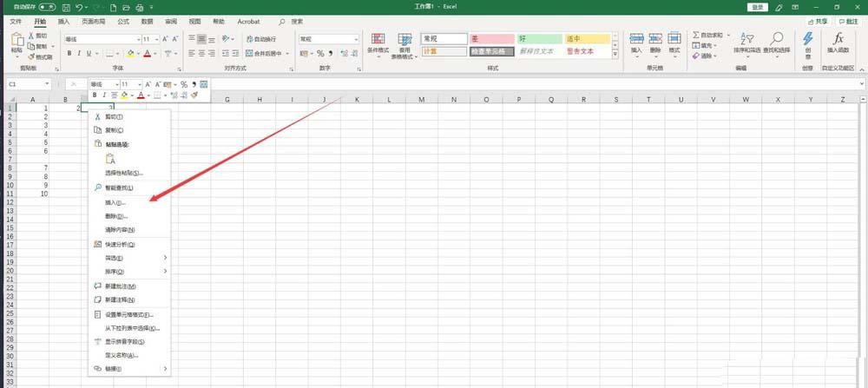Open the Name Box dropdown arrow
The width and height of the screenshot is (868, 388).
tap(47, 84)
